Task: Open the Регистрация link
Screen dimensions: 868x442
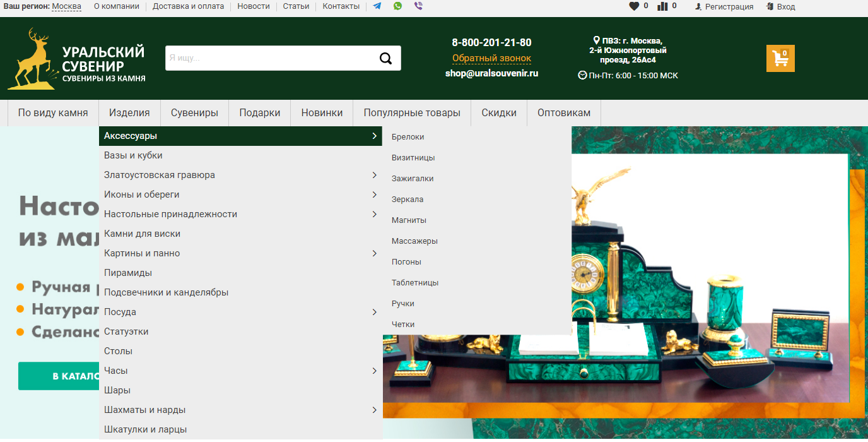Action: 729,7
